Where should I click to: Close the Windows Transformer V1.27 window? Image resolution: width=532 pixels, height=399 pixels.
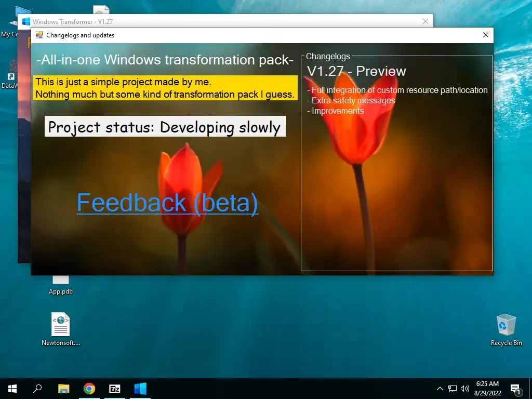pyautogui.click(x=425, y=21)
